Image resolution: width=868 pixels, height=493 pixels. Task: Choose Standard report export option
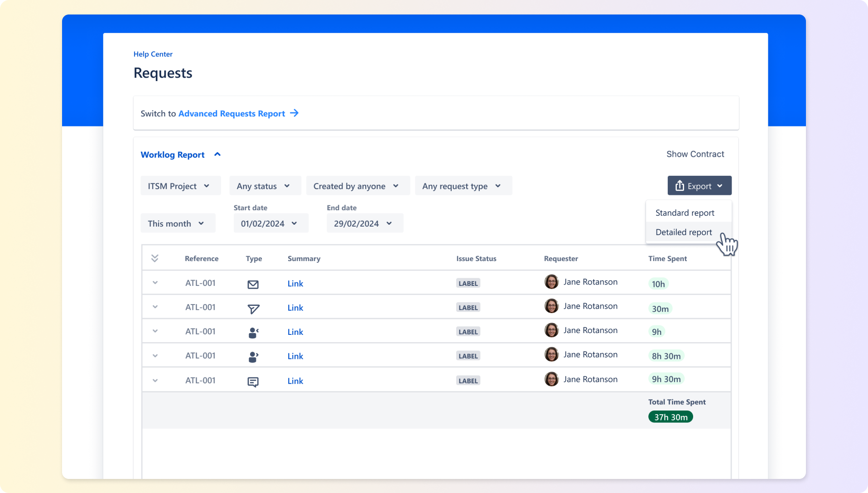(x=685, y=213)
